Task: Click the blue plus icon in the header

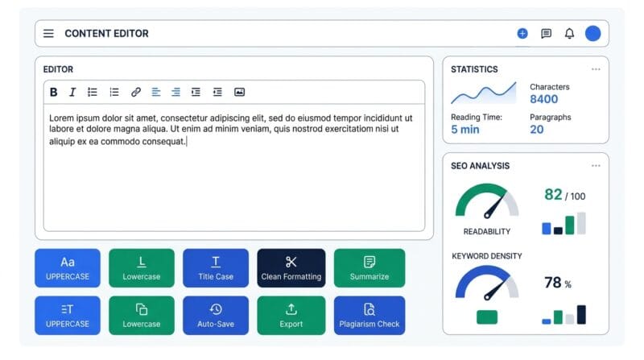Action: (522, 33)
